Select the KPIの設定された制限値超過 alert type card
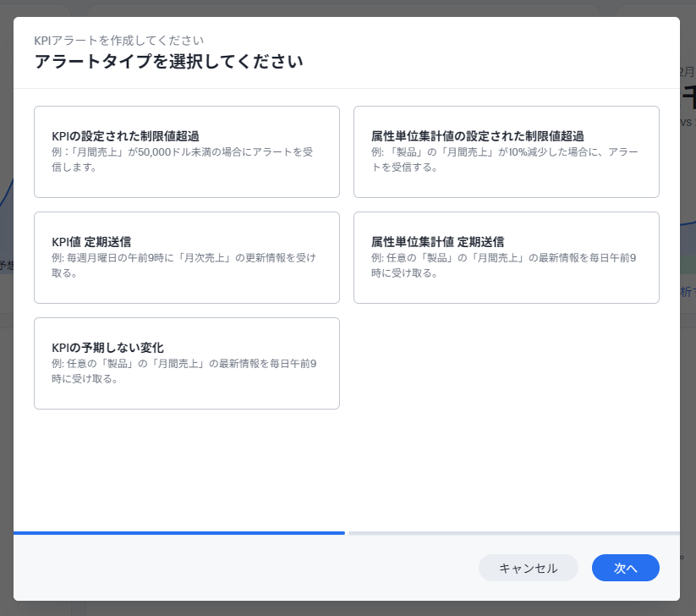 [x=186, y=151]
